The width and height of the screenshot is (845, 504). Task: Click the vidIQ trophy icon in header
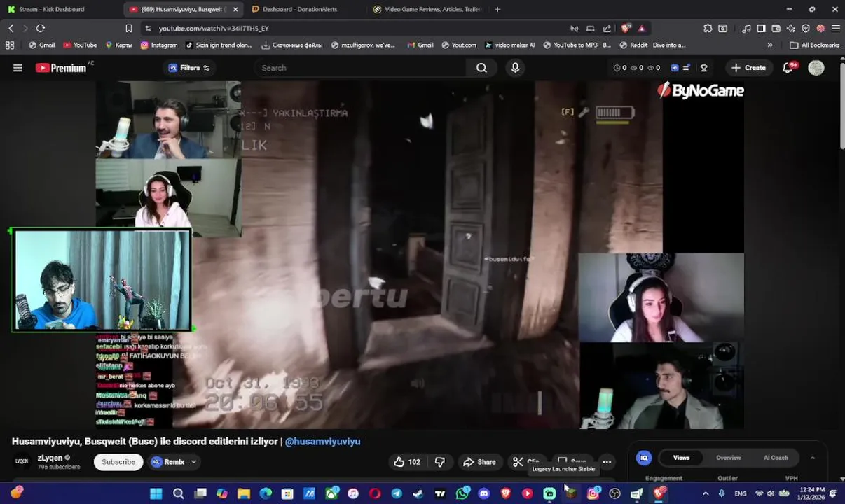pyautogui.click(x=703, y=68)
